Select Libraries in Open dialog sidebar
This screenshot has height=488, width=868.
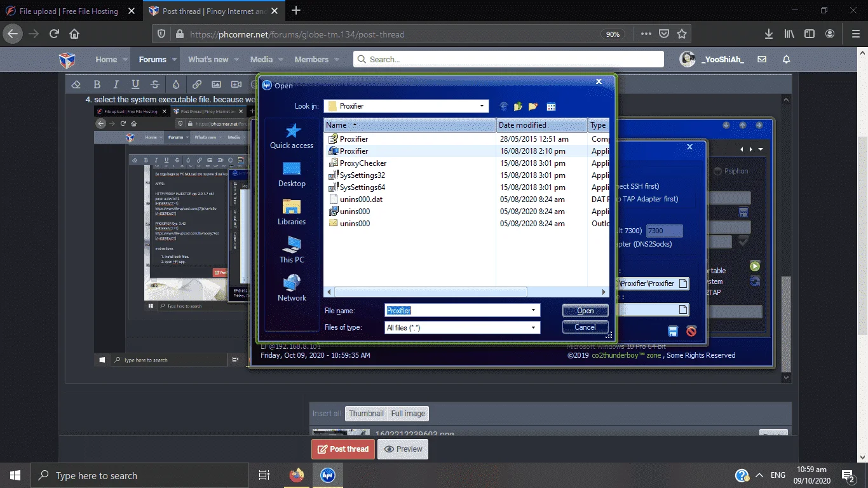click(292, 212)
